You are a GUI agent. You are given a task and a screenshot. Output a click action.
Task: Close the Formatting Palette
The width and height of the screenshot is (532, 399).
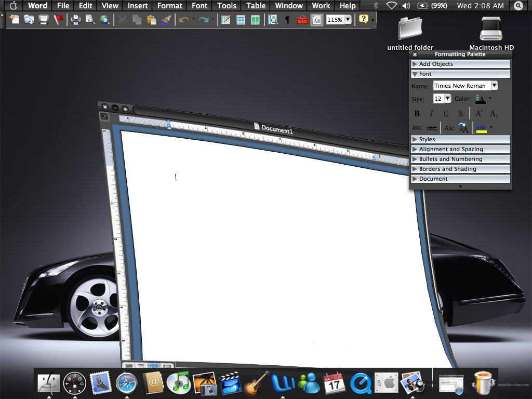[x=415, y=54]
